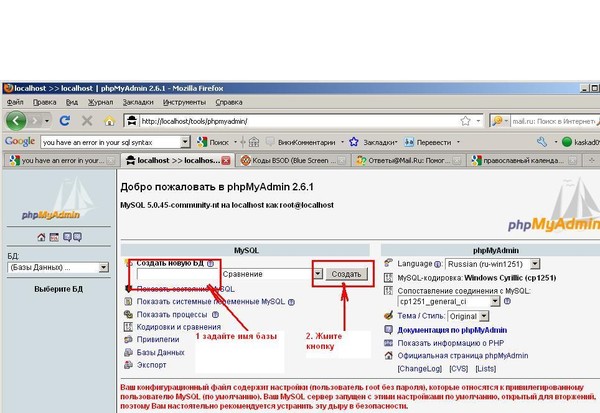The image size is (600, 413).
Task: Open the SQL documentation sidebar icon
Action: [x=77, y=237]
